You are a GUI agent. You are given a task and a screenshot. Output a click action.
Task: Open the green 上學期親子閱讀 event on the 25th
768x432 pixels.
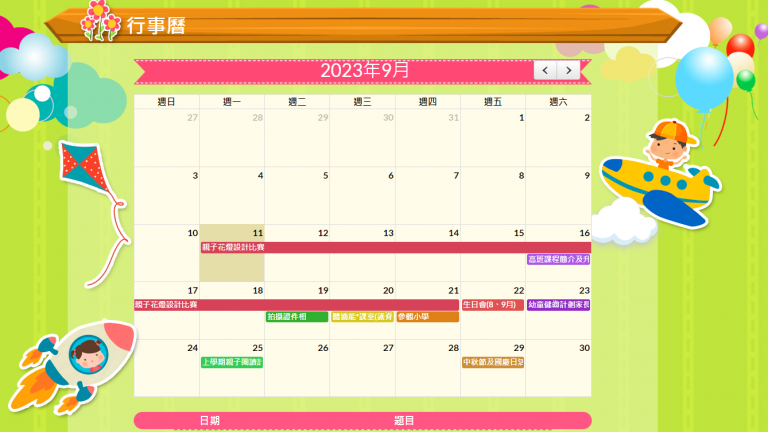click(232, 362)
